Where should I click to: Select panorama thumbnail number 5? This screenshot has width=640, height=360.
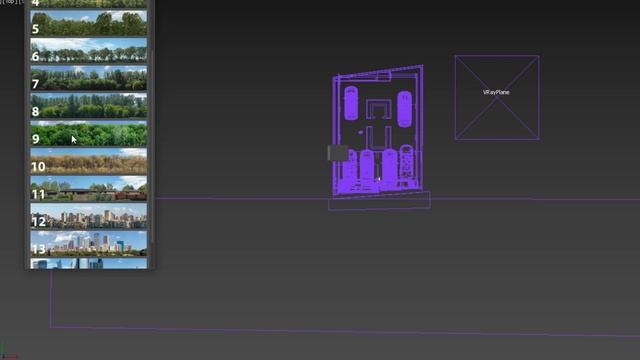click(x=89, y=23)
